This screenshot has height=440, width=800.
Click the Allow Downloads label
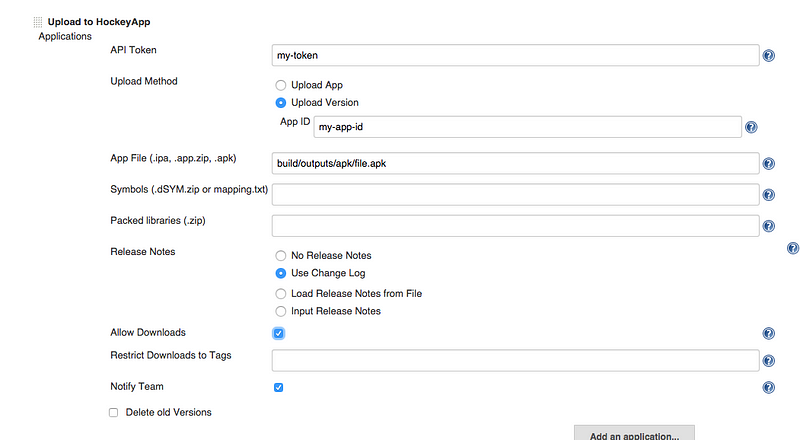click(148, 332)
